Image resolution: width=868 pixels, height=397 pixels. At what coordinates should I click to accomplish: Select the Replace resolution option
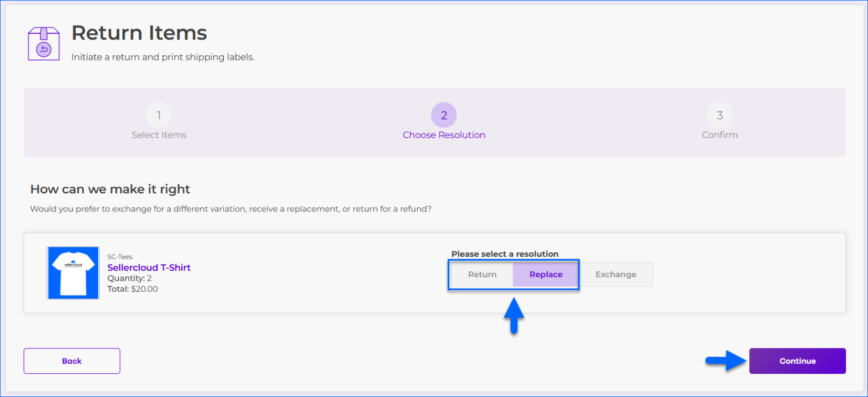click(545, 274)
